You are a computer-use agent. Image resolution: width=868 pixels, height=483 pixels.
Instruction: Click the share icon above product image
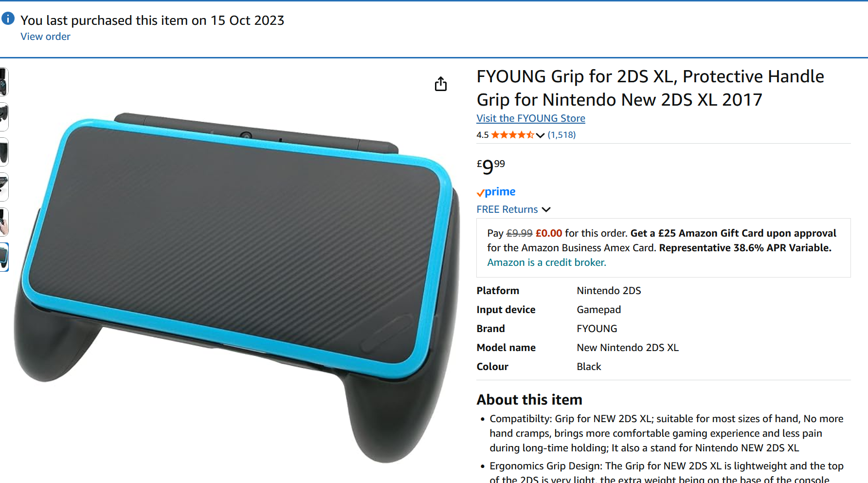click(440, 84)
